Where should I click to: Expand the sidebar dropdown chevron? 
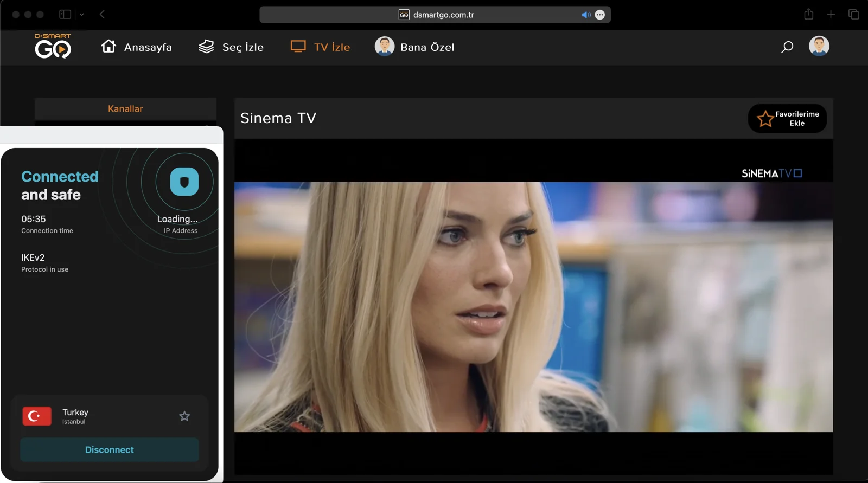pyautogui.click(x=82, y=15)
